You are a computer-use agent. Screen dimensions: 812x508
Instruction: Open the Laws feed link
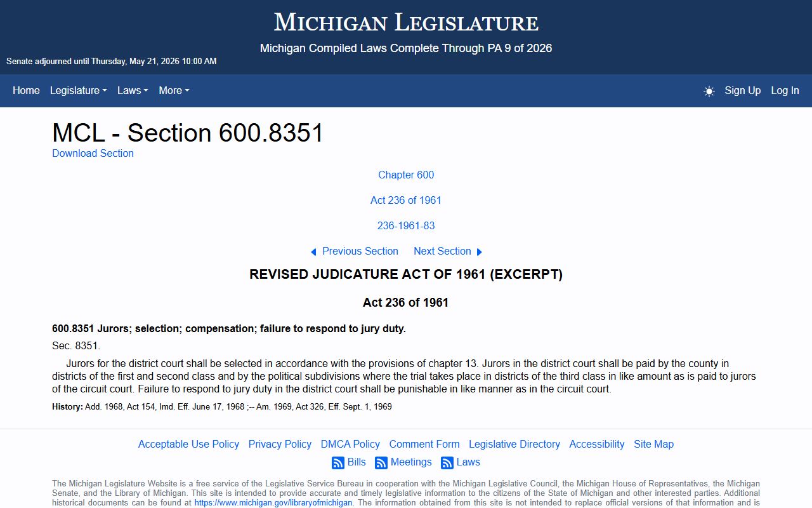coord(468,462)
